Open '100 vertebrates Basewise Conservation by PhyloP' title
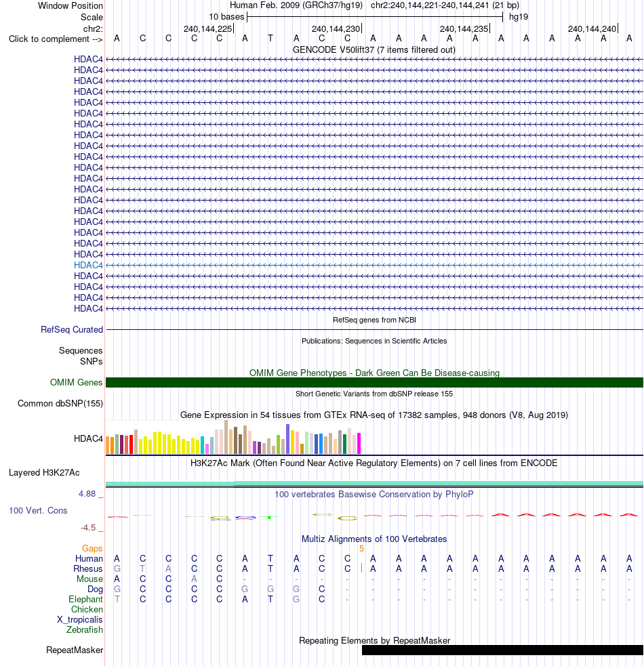Screen dimensions: 644x666 (x=374, y=495)
